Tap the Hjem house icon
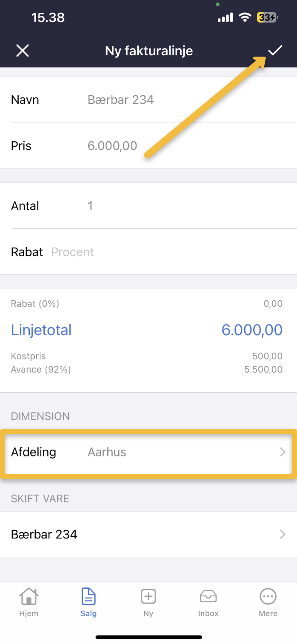The height and width of the screenshot is (644, 297). 29,596
